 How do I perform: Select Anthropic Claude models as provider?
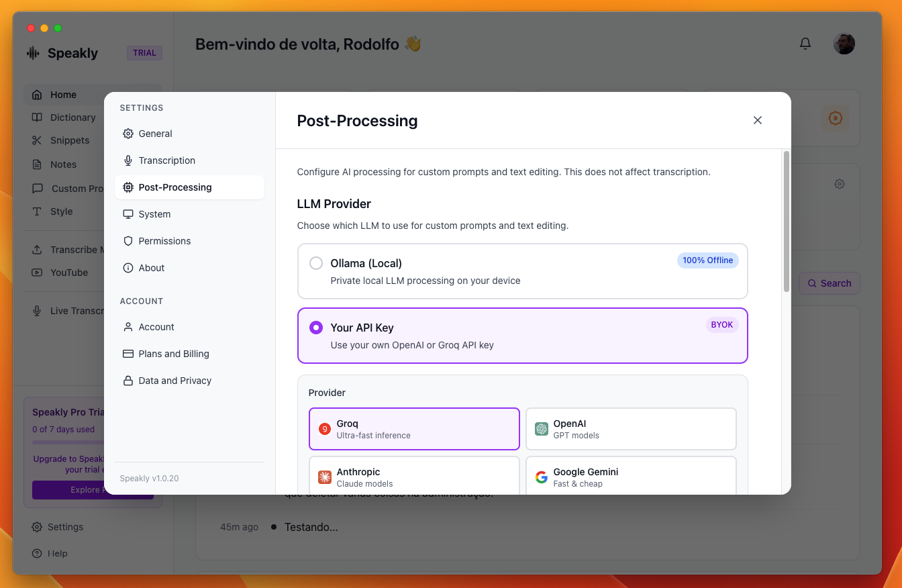click(x=414, y=477)
